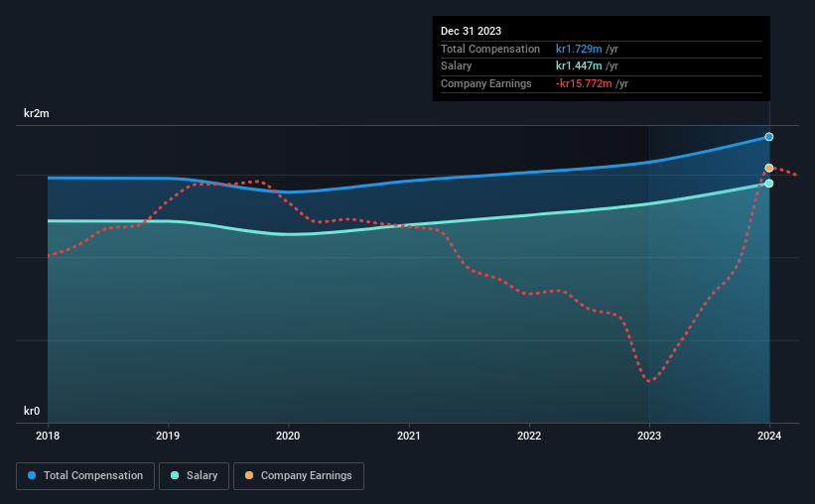The image size is (815, 504).
Task: Click the kr1.447m salary value
Action: tap(579, 66)
